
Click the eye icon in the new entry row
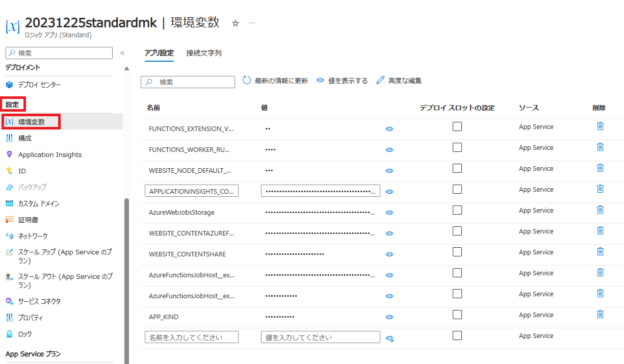pyautogui.click(x=390, y=339)
